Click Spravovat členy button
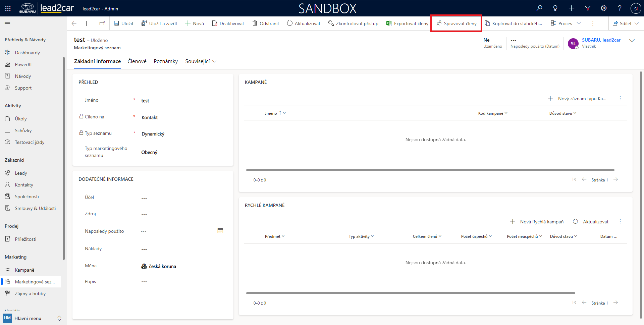The width and height of the screenshot is (644, 325). pyautogui.click(x=457, y=23)
